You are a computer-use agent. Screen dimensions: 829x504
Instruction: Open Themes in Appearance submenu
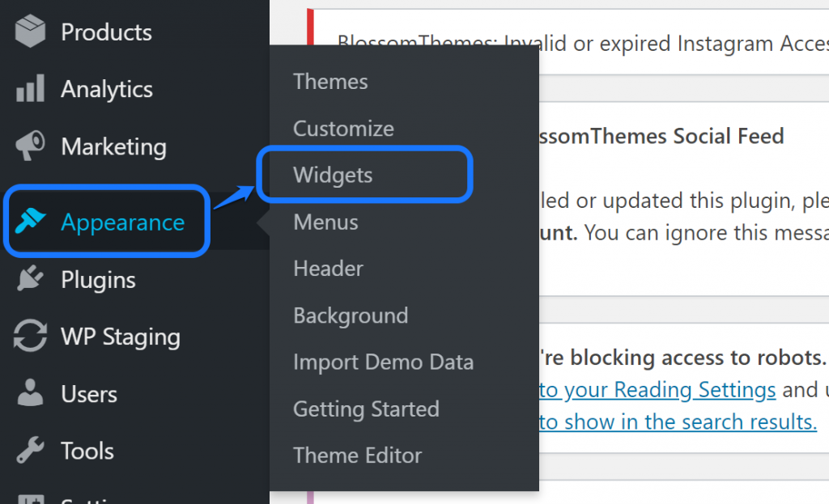click(x=330, y=82)
